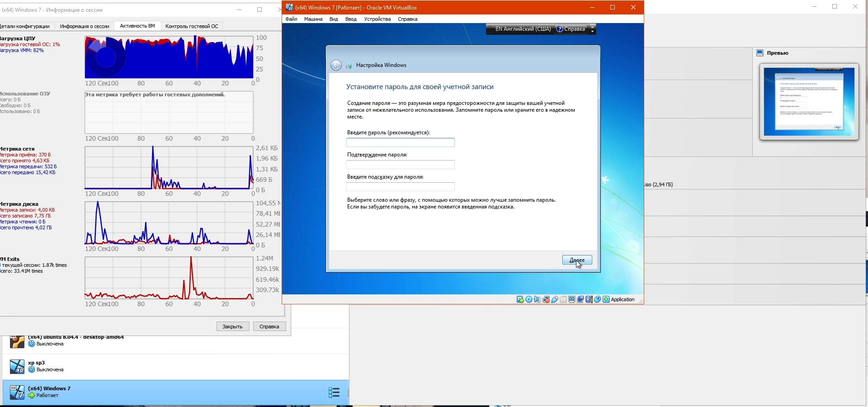Click 'Закрыть' in the session information dialog
The image size is (868, 407).
point(233,327)
